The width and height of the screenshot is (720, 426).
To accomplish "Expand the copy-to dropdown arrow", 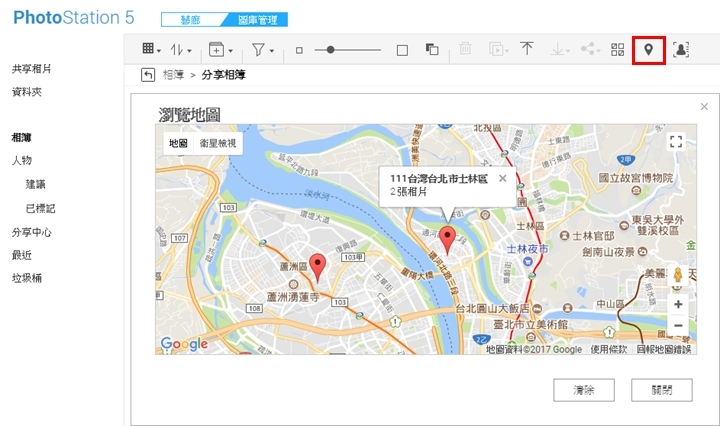I will click(x=507, y=51).
